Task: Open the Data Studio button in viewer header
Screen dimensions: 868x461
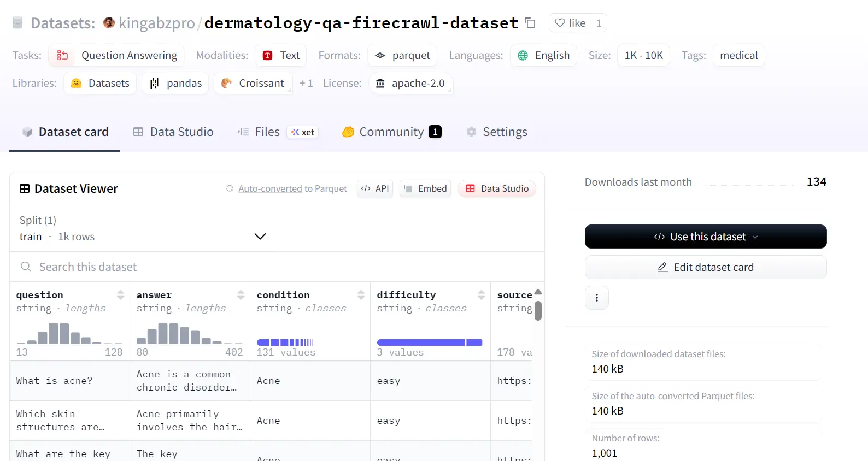Action: tap(497, 188)
